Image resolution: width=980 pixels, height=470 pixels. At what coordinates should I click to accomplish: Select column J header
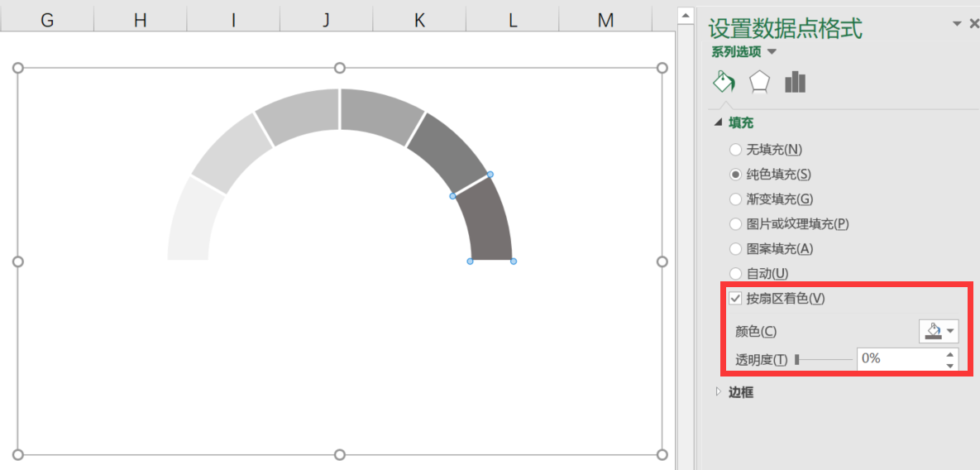[x=326, y=20]
